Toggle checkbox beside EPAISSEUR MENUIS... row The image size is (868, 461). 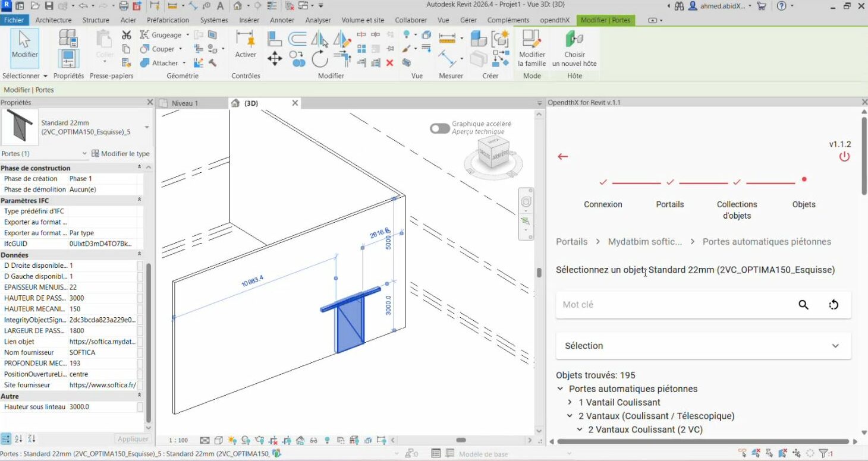(x=140, y=287)
